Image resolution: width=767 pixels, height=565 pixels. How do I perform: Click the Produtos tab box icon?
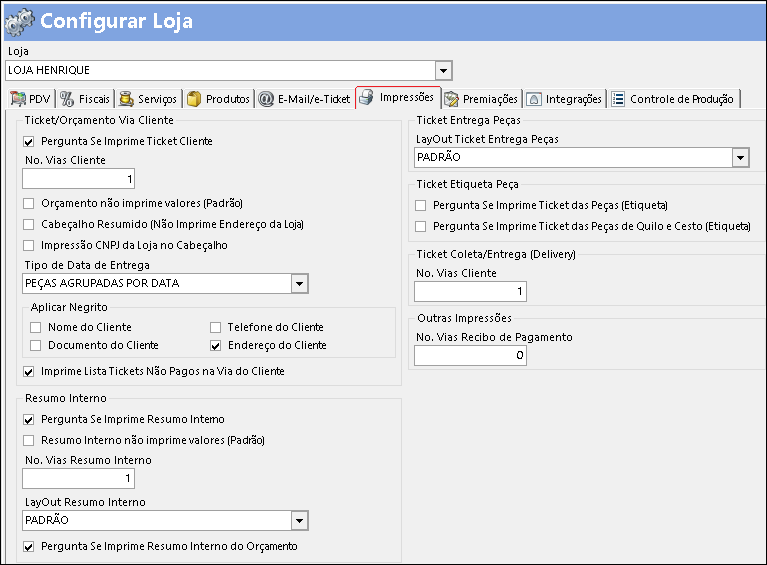click(194, 99)
